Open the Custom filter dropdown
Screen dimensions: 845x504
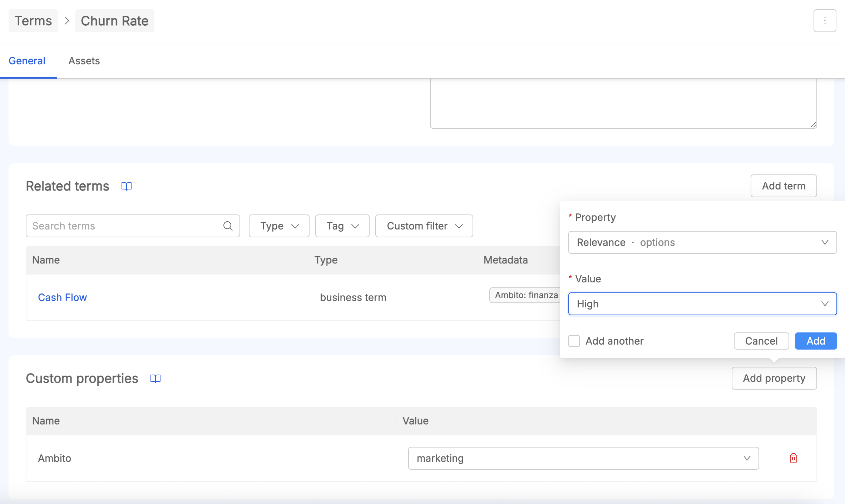click(424, 226)
